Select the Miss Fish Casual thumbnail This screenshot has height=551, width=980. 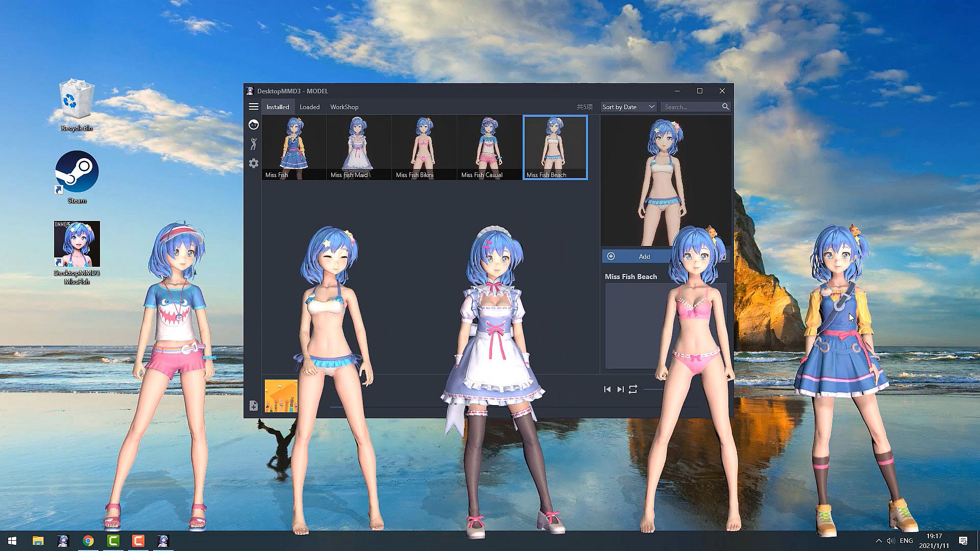(x=489, y=147)
